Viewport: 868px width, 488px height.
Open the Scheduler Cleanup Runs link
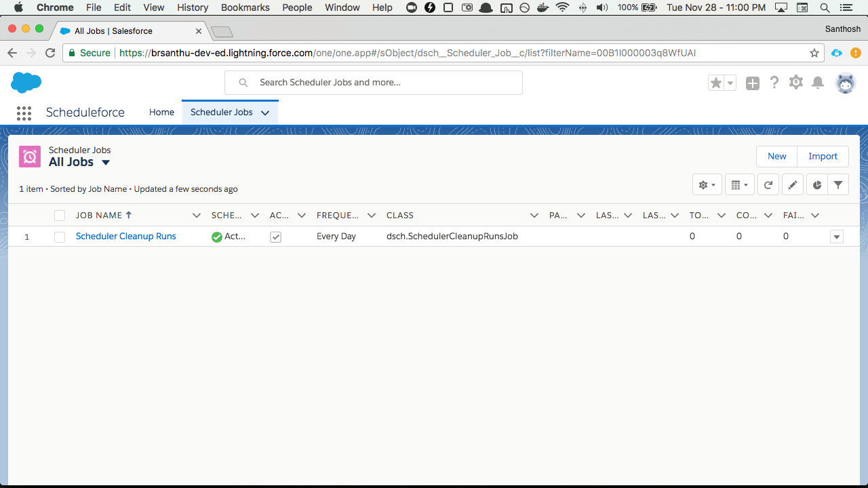tap(125, 237)
